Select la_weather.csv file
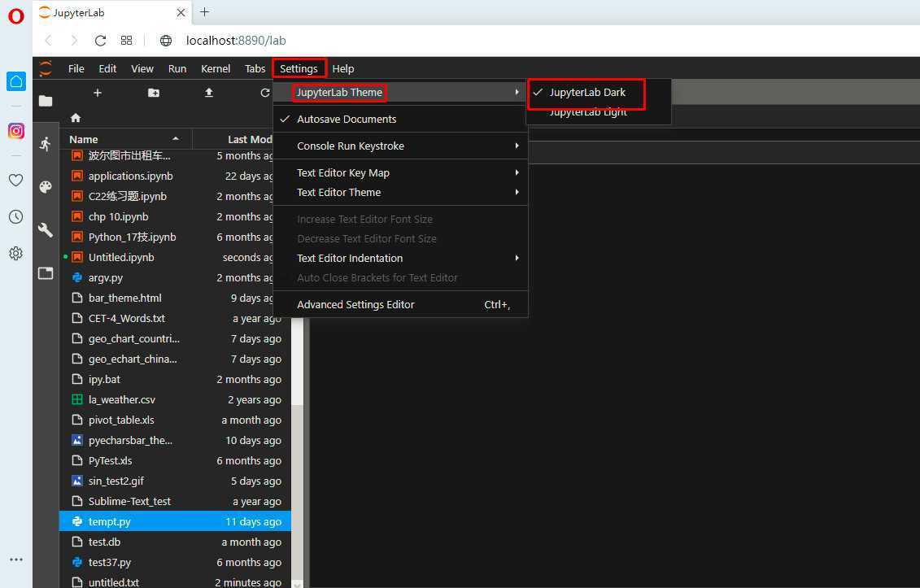The width and height of the screenshot is (920, 588). click(x=176, y=399)
